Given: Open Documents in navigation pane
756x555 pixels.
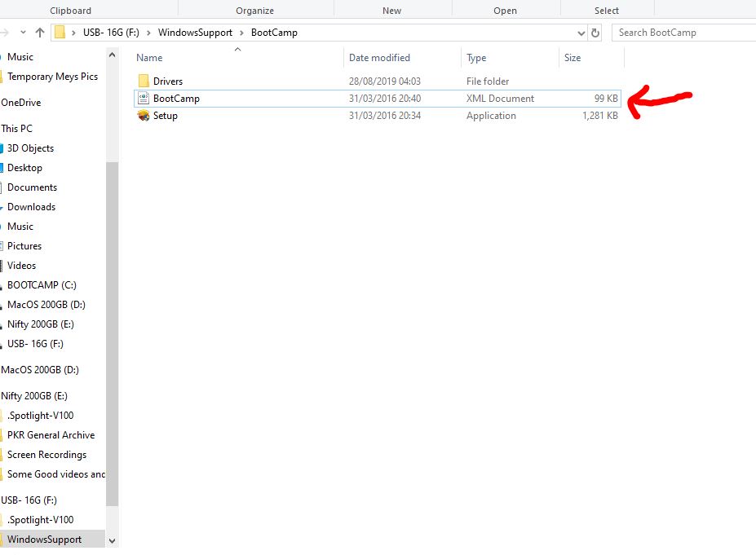Looking at the screenshot, I should 32,187.
